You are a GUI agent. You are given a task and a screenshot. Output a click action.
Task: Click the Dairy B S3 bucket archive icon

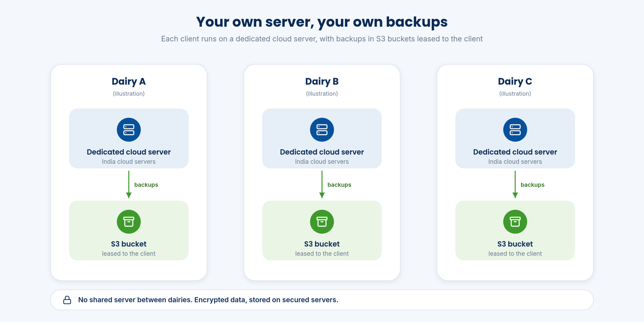point(322,222)
